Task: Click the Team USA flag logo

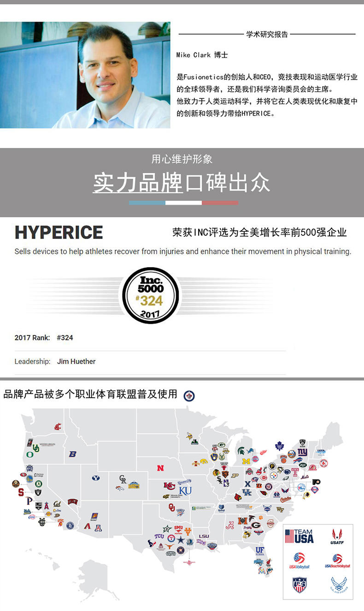Action: coord(299,536)
